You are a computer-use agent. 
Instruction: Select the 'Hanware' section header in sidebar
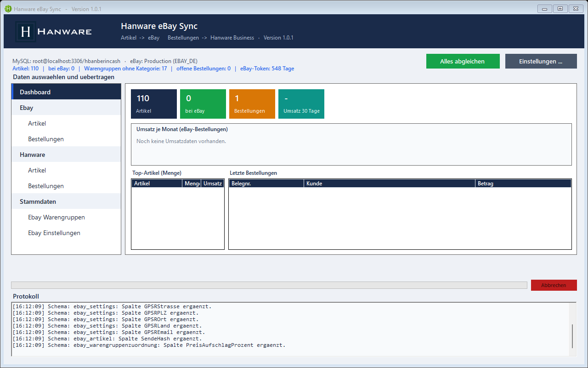[x=67, y=155]
